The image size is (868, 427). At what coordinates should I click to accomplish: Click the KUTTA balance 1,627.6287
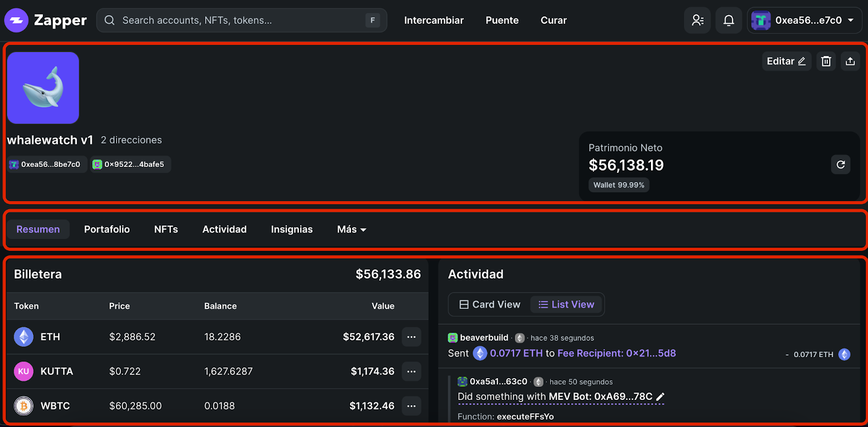tap(228, 371)
